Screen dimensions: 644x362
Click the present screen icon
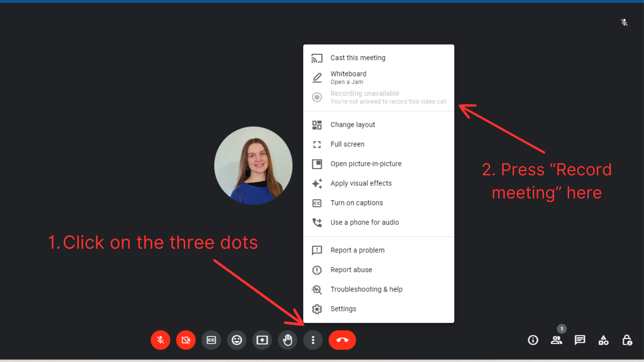pos(261,340)
